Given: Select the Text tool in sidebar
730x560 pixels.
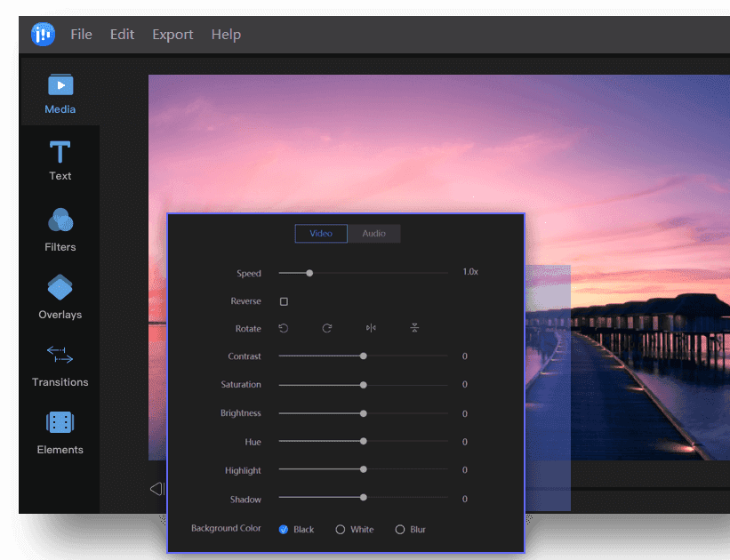Looking at the screenshot, I should (60, 160).
